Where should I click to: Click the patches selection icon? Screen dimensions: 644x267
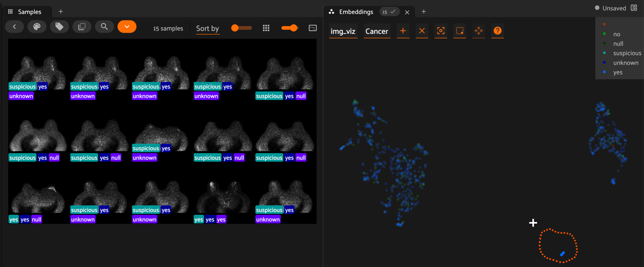pos(82,27)
